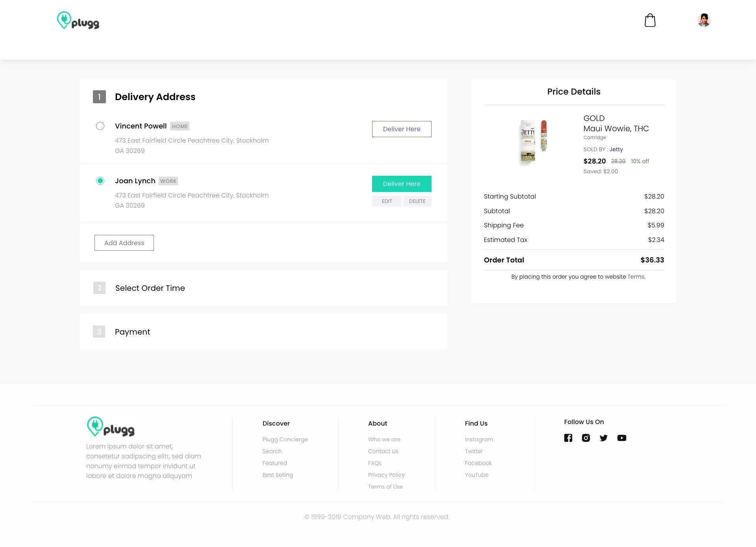Edit the Joan Lynch address
This screenshot has width=756, height=547.
click(x=387, y=201)
